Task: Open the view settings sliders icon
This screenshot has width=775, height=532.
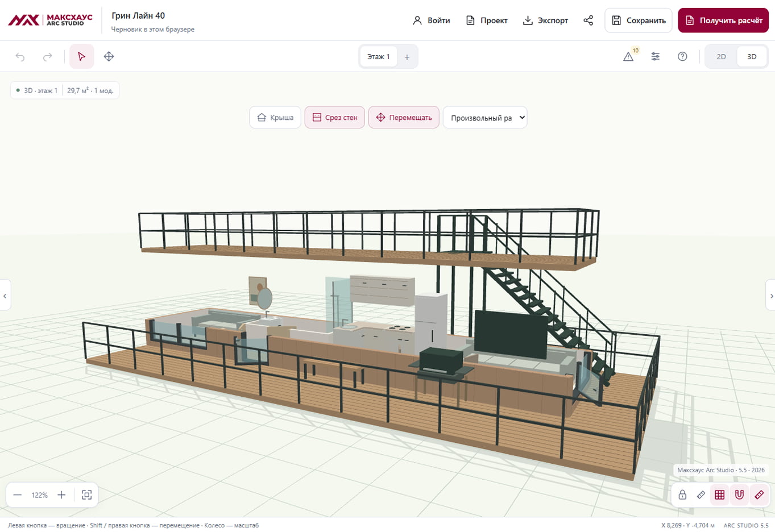Action: (656, 56)
